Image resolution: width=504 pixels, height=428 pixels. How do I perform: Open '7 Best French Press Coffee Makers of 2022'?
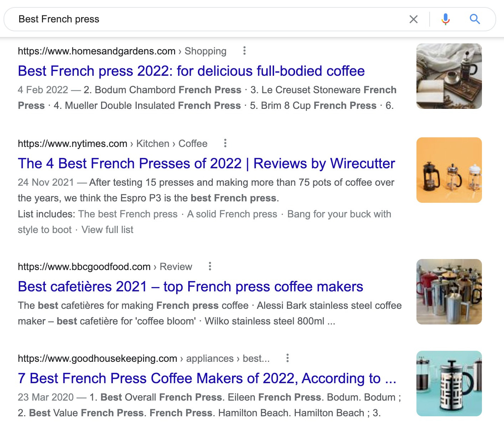coord(206,379)
